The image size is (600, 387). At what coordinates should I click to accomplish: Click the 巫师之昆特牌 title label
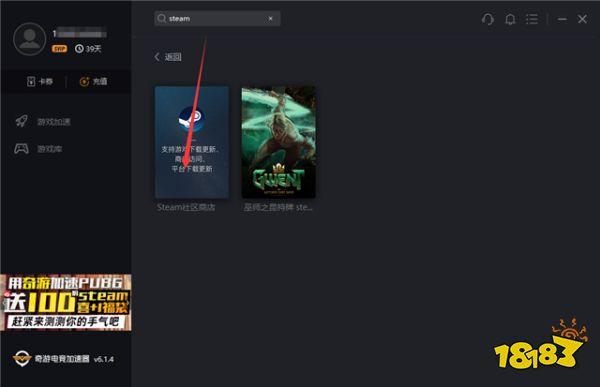point(278,207)
